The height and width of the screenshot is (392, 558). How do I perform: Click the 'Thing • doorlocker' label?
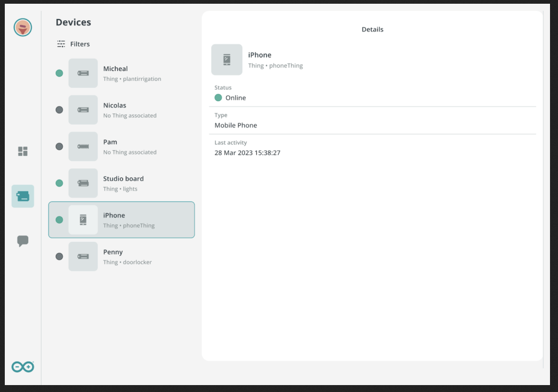click(x=127, y=263)
